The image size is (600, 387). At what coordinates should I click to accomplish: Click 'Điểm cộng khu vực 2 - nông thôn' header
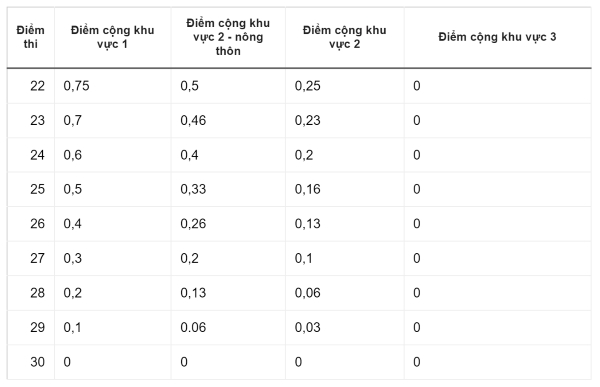click(228, 37)
